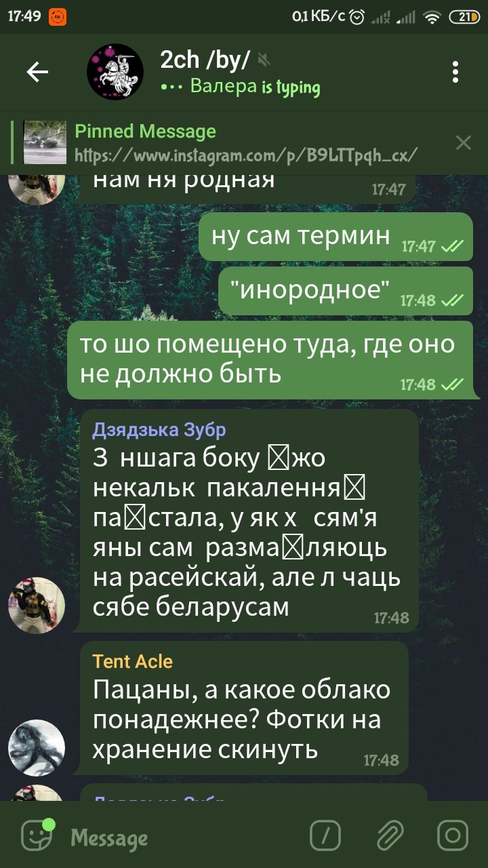The image size is (488, 868).
Task: Tap the bot commands slash icon
Action: tap(325, 835)
